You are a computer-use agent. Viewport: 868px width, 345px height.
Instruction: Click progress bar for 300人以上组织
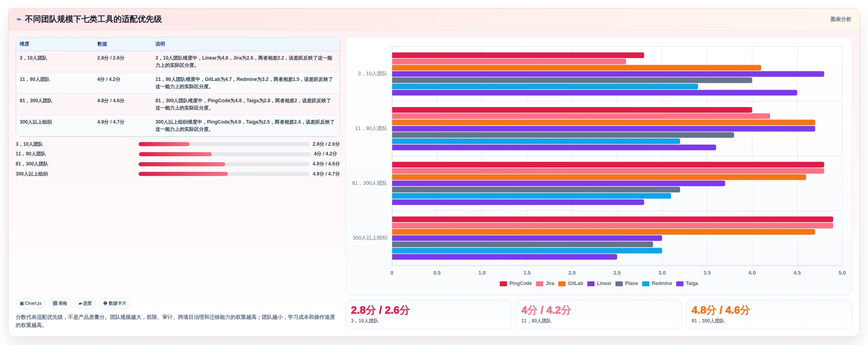(x=224, y=174)
